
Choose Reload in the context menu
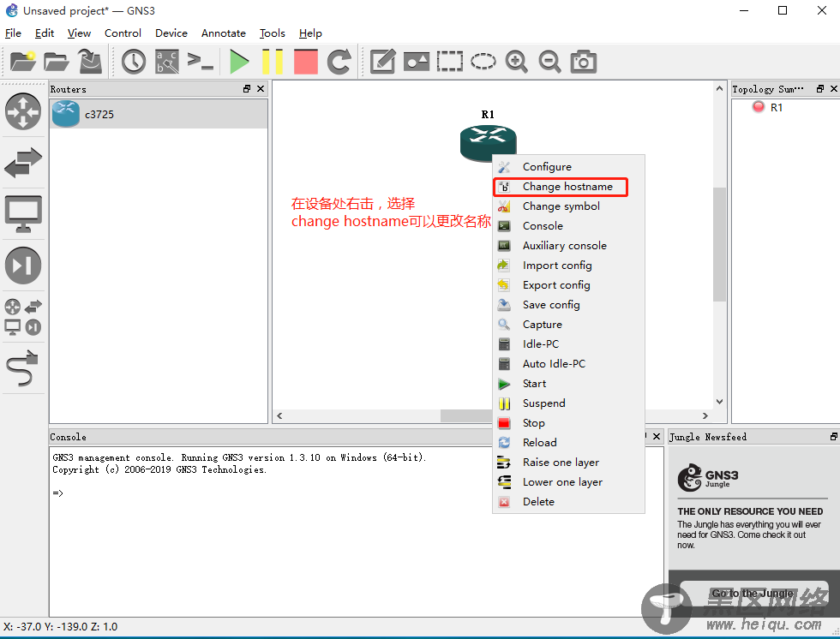coord(568,443)
